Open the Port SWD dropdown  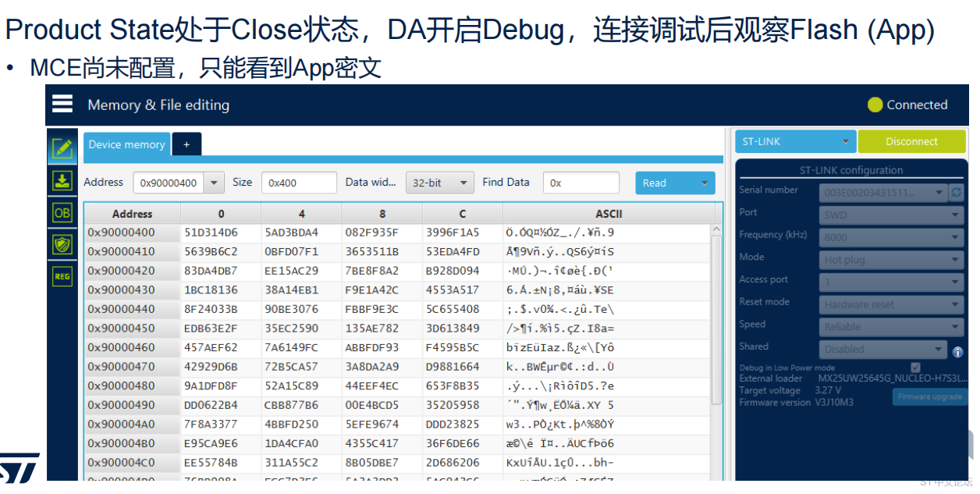[892, 215]
